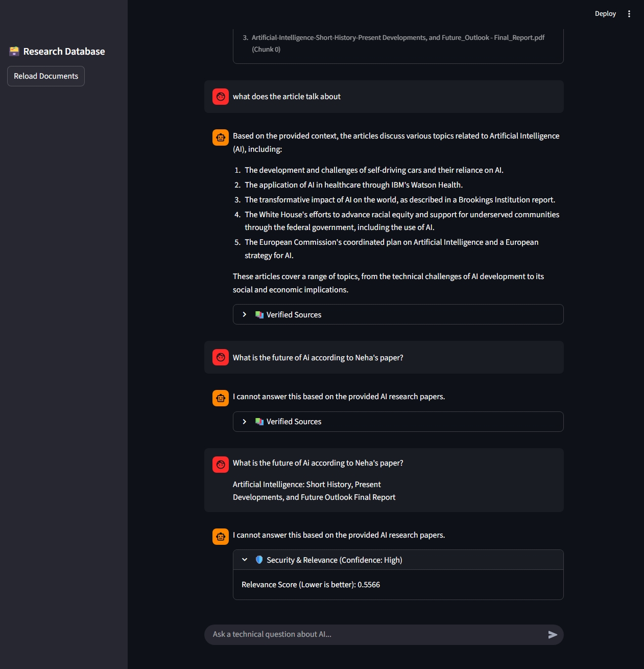Click the user avatar on the last Neha's paper question
The width and height of the screenshot is (644, 669).
click(x=221, y=465)
